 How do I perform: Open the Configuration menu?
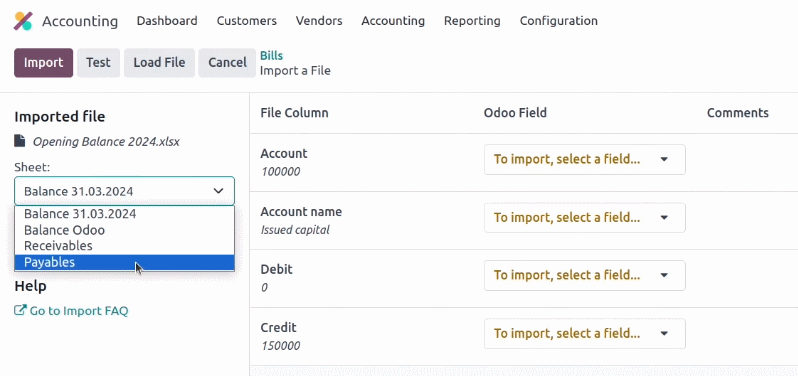pos(559,21)
